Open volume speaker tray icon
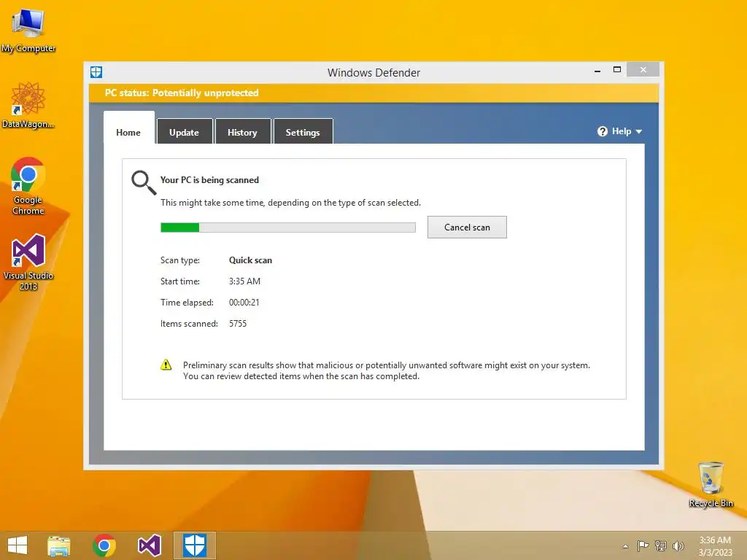747x560 pixels. [x=678, y=546]
